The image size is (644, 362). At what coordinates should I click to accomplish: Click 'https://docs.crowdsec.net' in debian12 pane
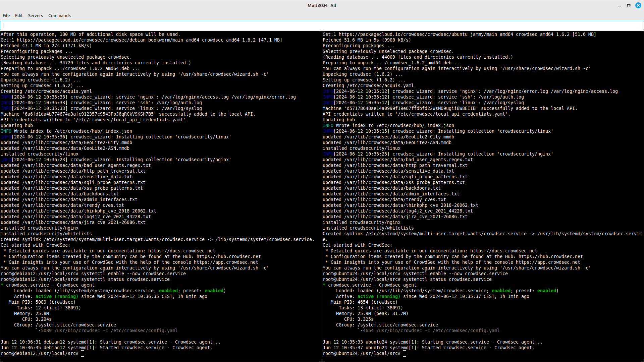point(182,251)
